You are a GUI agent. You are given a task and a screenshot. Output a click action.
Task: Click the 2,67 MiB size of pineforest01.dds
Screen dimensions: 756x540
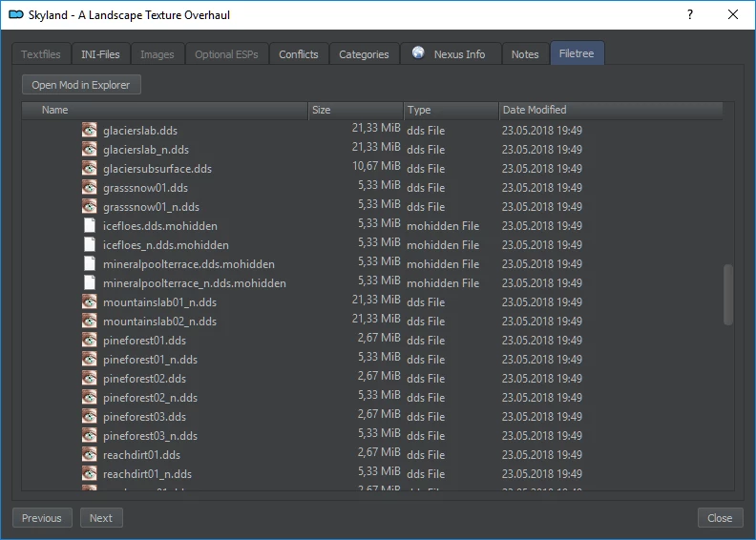[x=379, y=338]
